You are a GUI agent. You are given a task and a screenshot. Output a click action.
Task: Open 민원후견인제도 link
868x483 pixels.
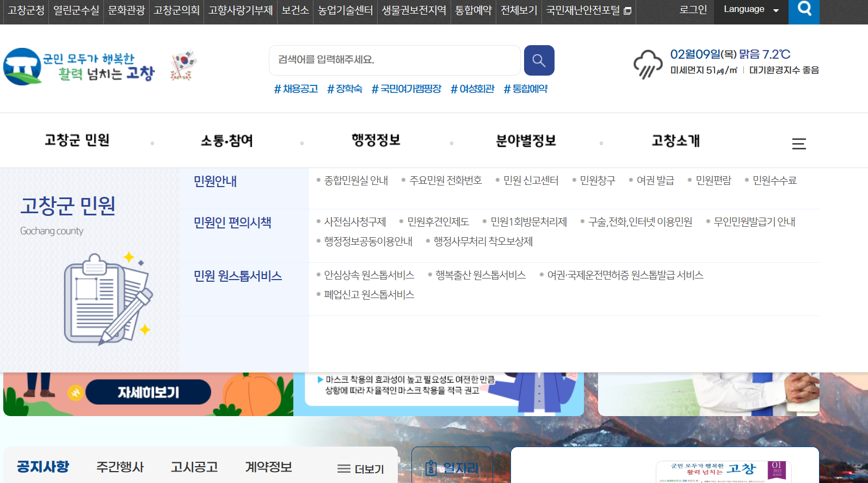(x=438, y=222)
